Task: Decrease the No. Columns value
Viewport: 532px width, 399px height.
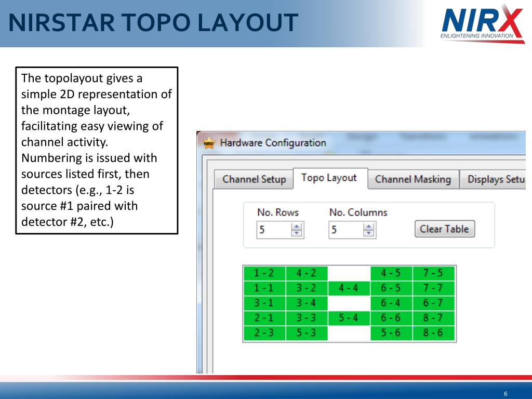Action: point(369,233)
